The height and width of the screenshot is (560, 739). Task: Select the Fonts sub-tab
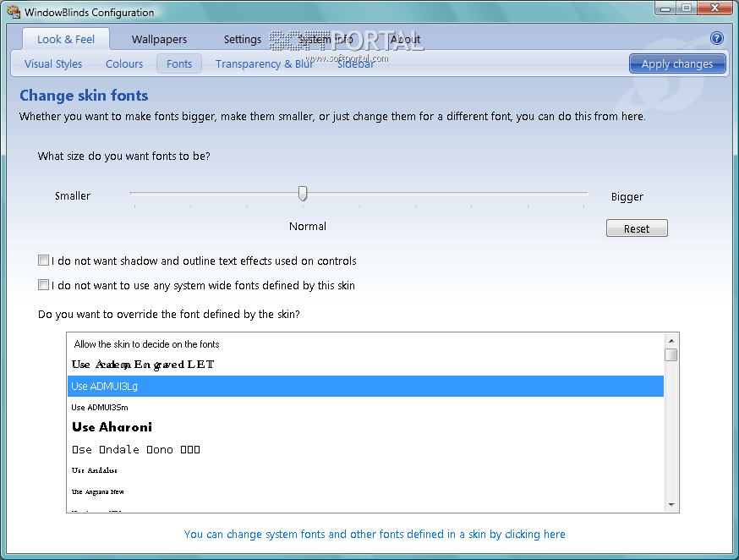pyautogui.click(x=179, y=63)
